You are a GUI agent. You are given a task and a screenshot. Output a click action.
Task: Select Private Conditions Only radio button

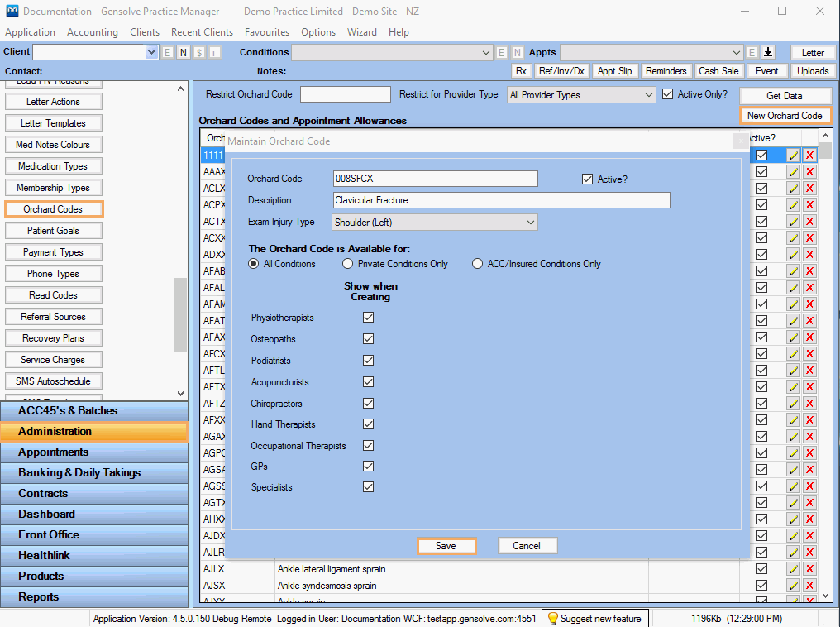[x=348, y=264]
